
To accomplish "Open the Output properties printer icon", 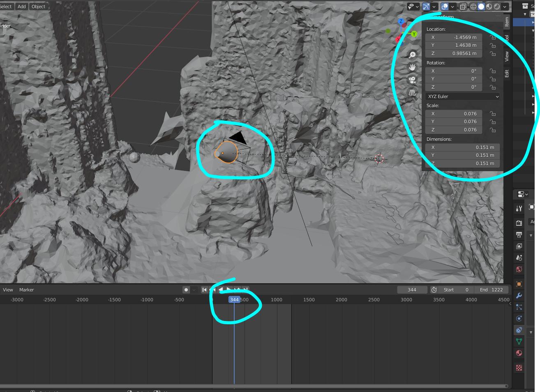I will (x=519, y=235).
